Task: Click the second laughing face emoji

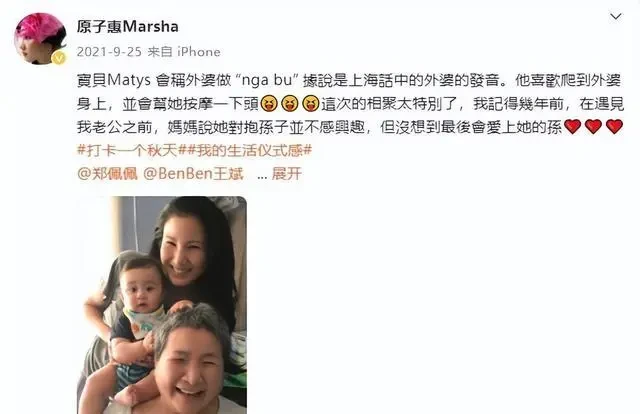Action: pos(289,104)
